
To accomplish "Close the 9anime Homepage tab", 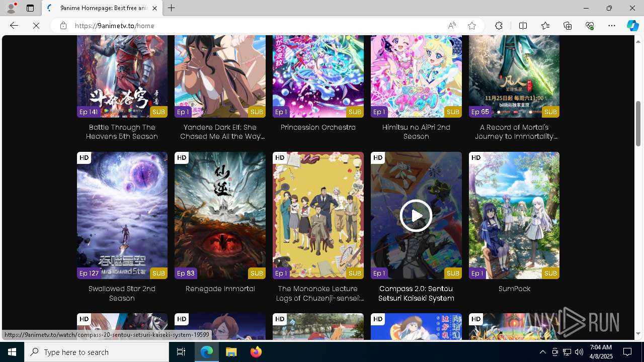I will click(x=154, y=8).
